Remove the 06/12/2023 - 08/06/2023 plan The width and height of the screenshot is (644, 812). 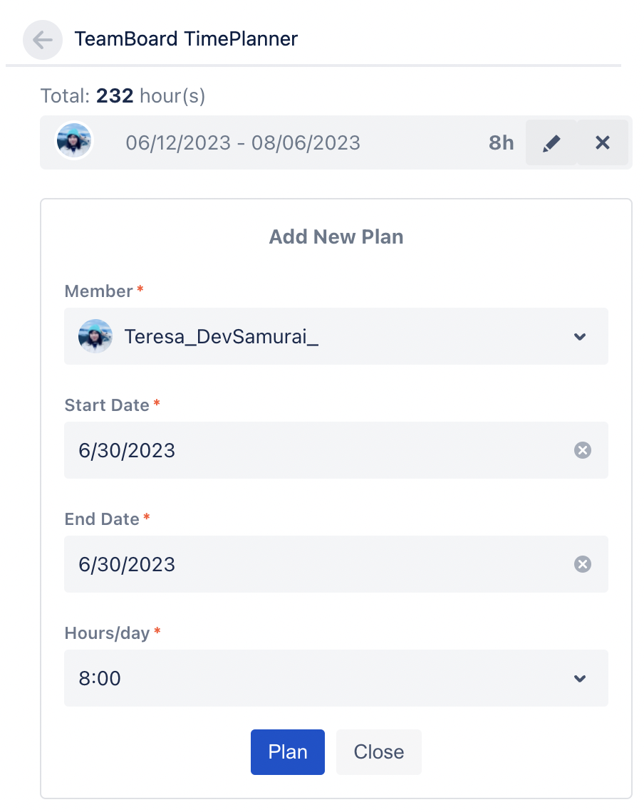(x=603, y=143)
